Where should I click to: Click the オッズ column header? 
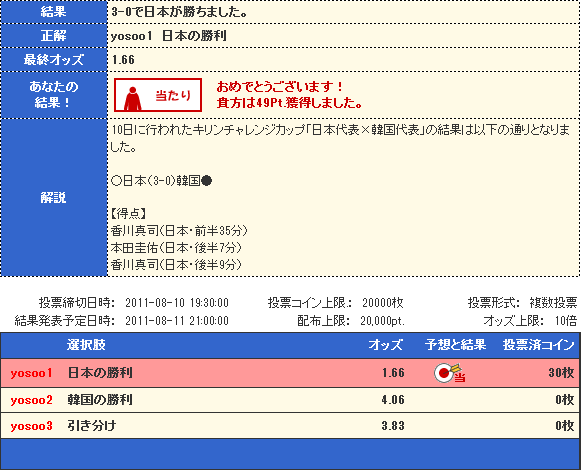coord(385,345)
